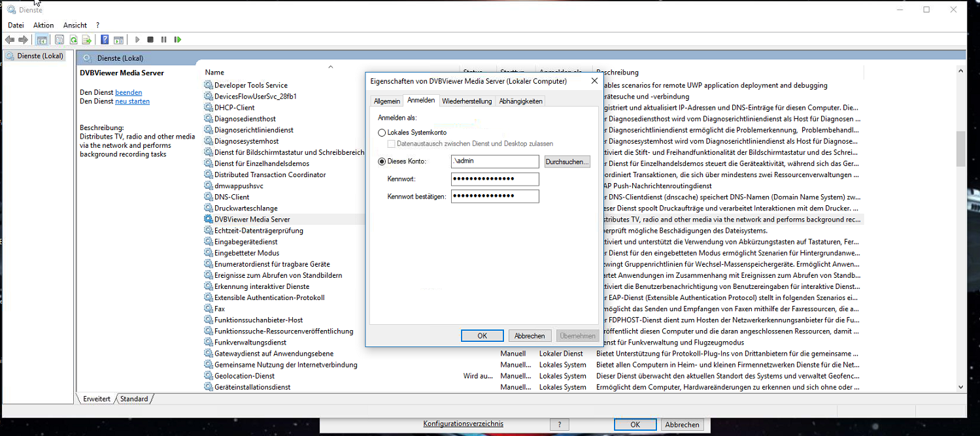The width and height of the screenshot is (980, 436).
Task: Click the gear icon beside DVBViewer Media Server
Action: tap(209, 219)
